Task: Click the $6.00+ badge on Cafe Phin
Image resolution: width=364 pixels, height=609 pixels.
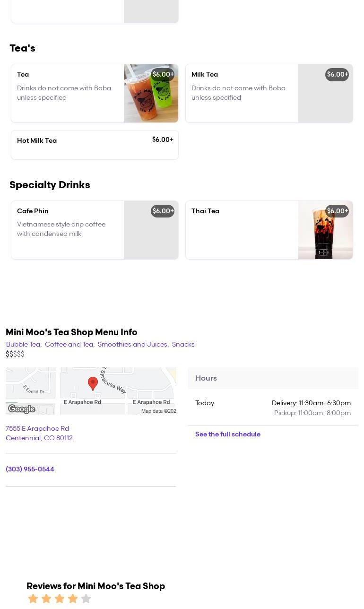Action: click(163, 211)
